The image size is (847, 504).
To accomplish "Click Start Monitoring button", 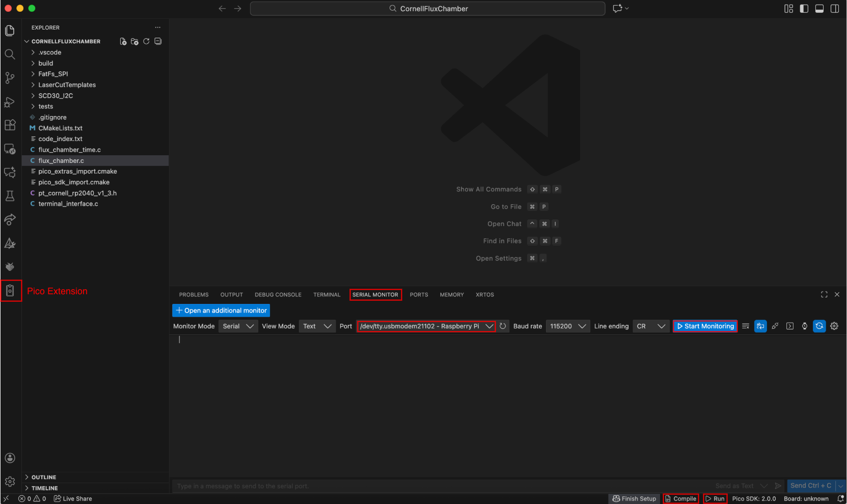I will [705, 326].
